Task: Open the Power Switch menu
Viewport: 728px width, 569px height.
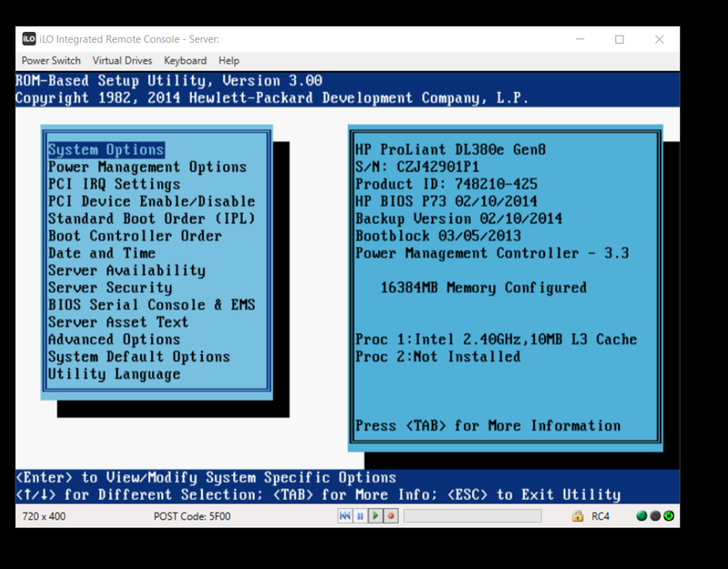Action: coord(50,61)
